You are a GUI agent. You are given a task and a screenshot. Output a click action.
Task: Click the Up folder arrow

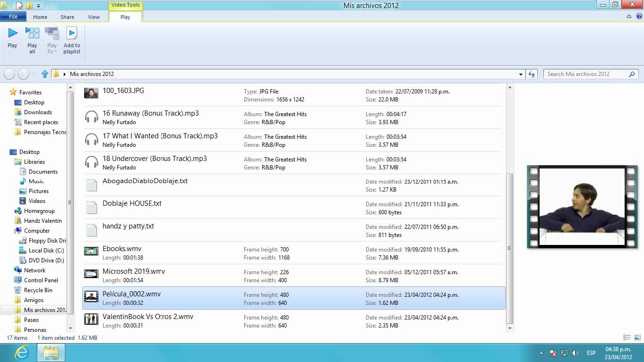45,74
